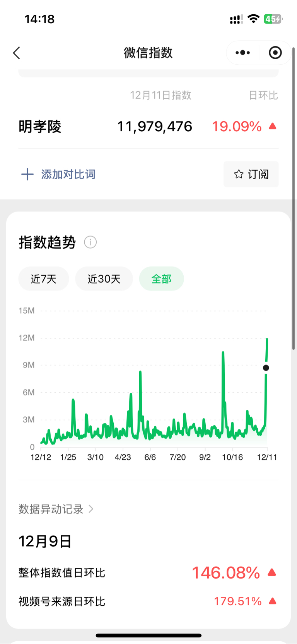Click the plus icon before 添加对比词

(27, 174)
